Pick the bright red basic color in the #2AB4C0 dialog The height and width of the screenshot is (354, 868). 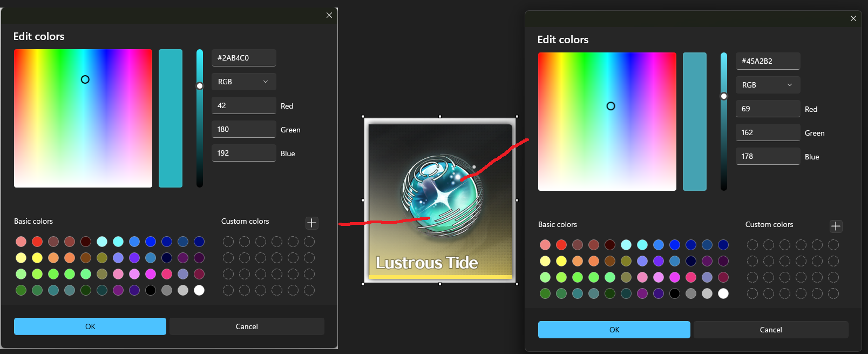(x=37, y=242)
